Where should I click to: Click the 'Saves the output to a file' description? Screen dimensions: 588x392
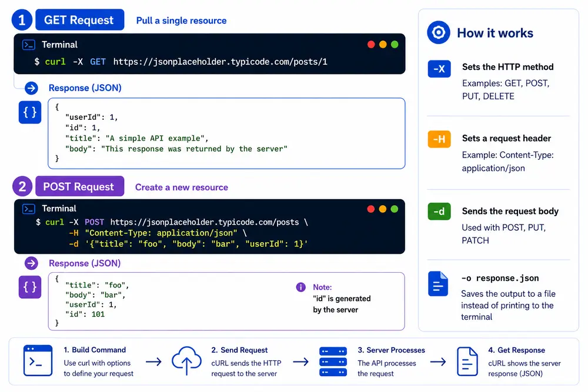click(508, 306)
